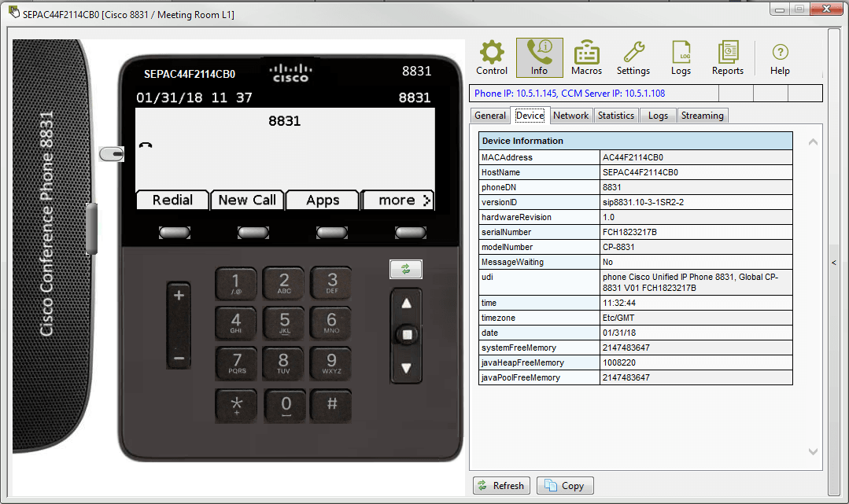Screen dimensions: 849x504
Task: Select versionID value sip8831.10-3-1SR2-2
Action: 643,202
